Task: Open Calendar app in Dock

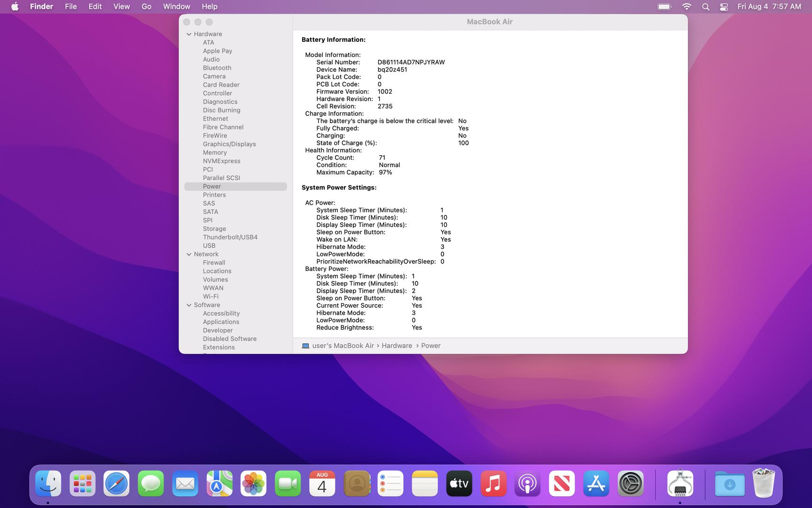Action: coord(322,484)
